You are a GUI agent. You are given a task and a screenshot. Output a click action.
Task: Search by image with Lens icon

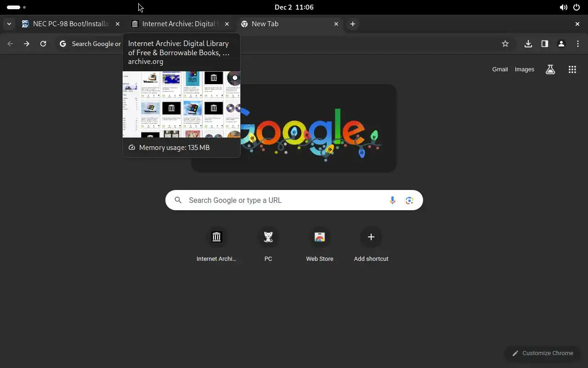coord(409,200)
